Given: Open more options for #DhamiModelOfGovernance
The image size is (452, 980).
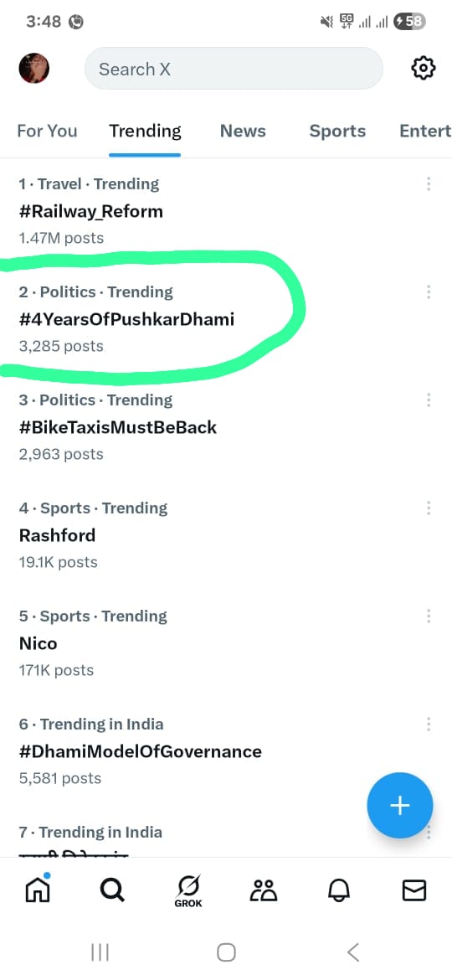Looking at the screenshot, I should point(429,724).
